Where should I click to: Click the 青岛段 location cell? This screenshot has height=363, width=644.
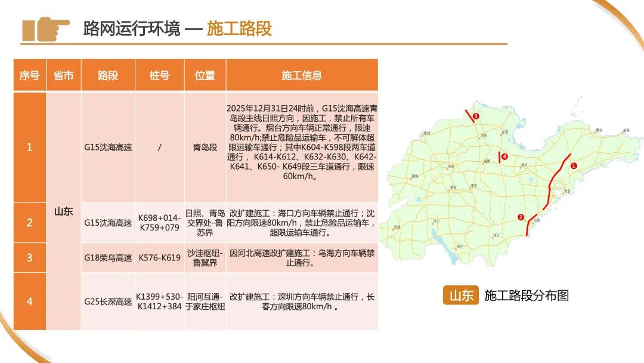[205, 147]
